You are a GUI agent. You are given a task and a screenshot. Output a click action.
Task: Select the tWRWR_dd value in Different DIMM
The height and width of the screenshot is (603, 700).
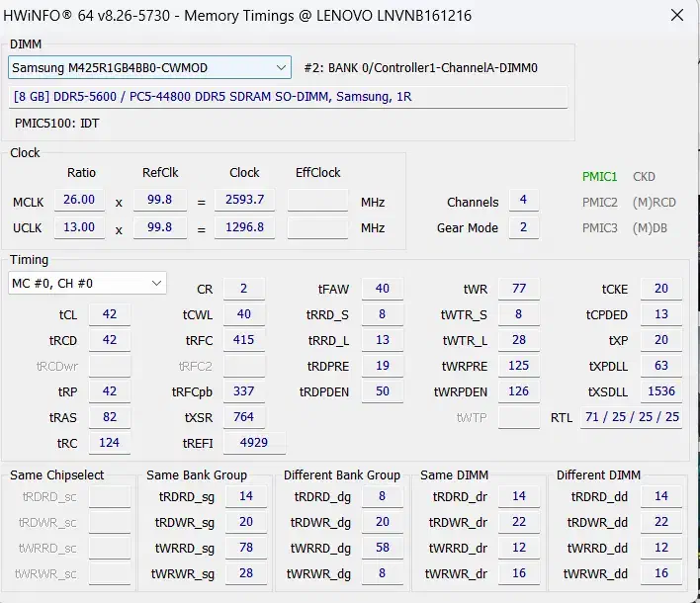click(x=661, y=573)
